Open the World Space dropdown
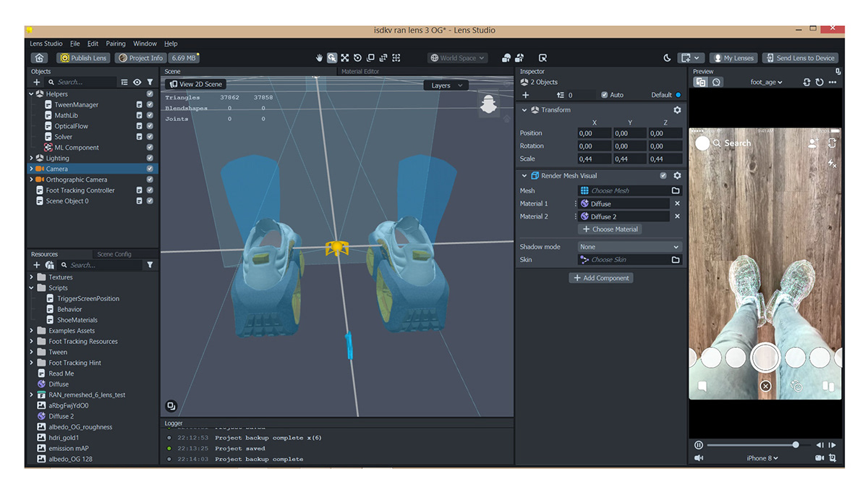Viewport: 868px width, 493px height. 457,58
